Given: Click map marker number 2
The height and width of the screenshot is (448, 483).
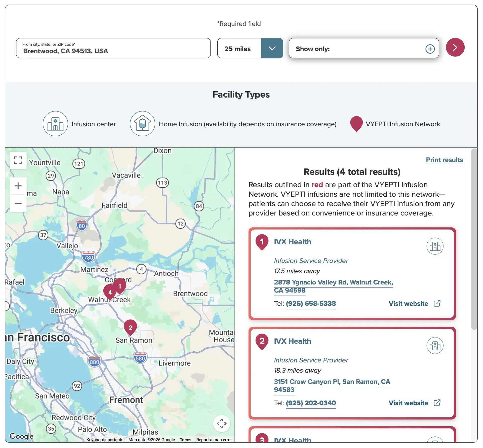Looking at the screenshot, I should [130, 327].
